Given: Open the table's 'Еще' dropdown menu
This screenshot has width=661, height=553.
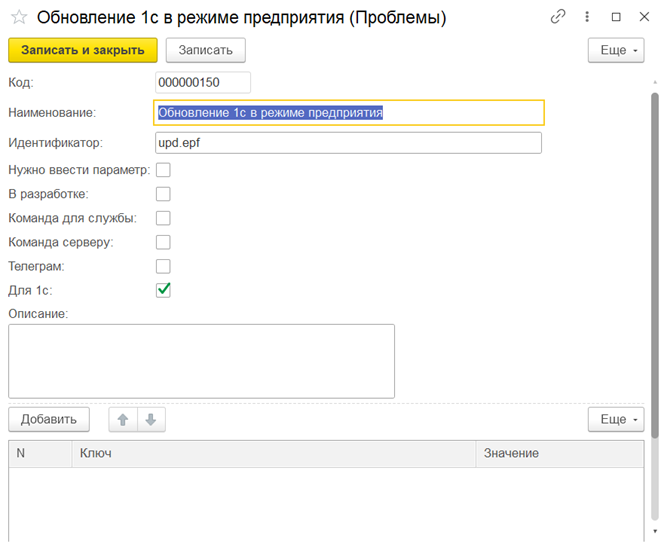Looking at the screenshot, I should (616, 419).
